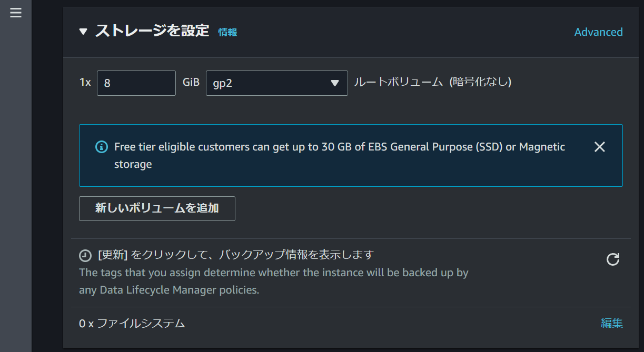Click the dropdown arrow on the volume type selector
Screen dimensions: 644x352
[x=334, y=83]
